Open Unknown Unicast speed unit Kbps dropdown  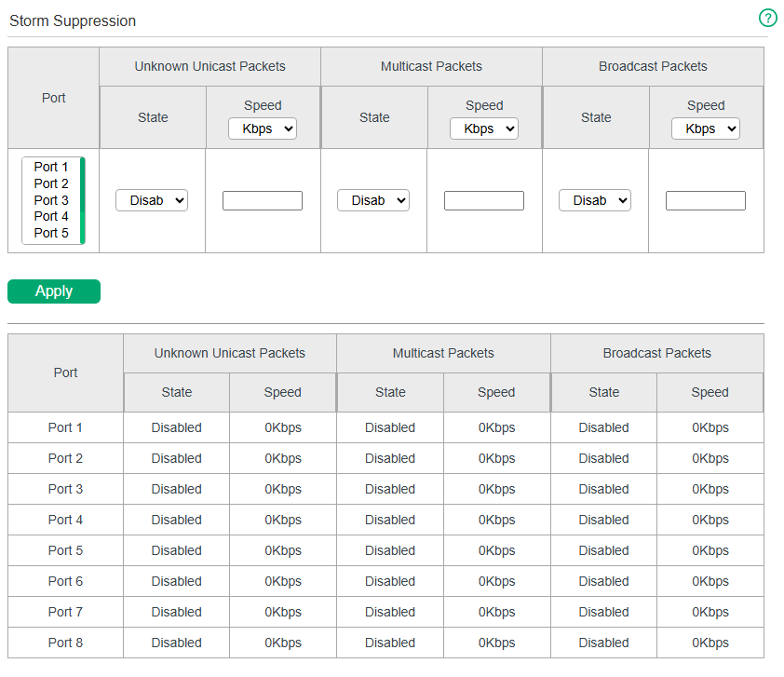pos(263,129)
